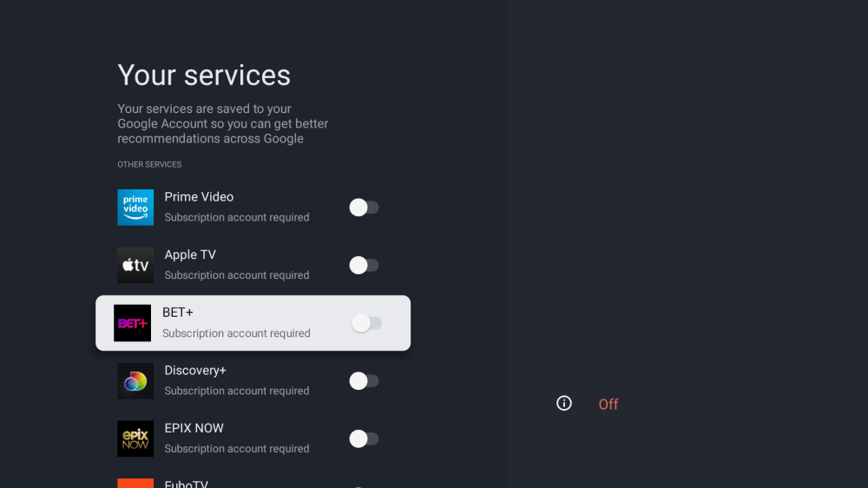The width and height of the screenshot is (868, 488).
Task: Click the BET+ service name
Action: pyautogui.click(x=178, y=313)
